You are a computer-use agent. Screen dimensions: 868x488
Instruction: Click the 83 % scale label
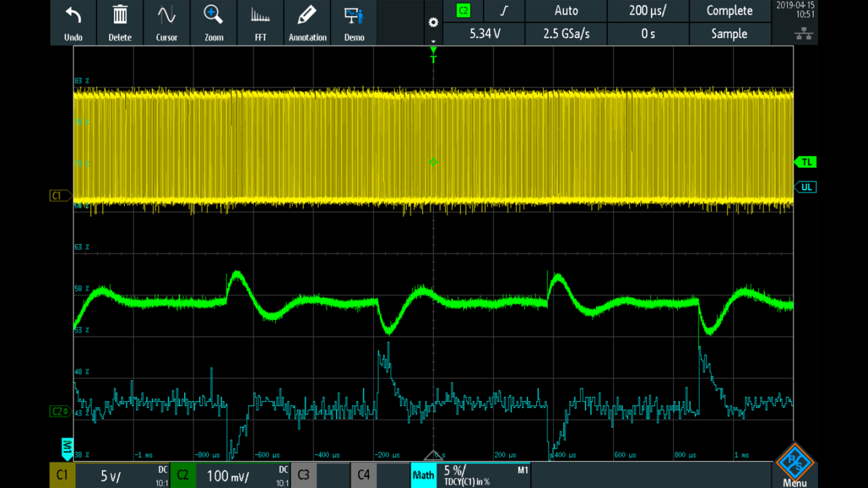[x=81, y=81]
